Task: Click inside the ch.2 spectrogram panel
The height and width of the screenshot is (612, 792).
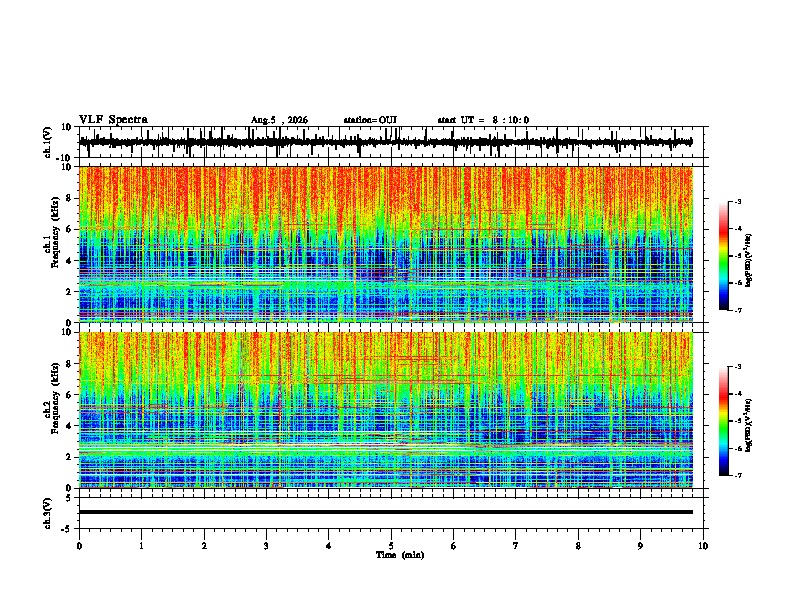Action: [x=386, y=410]
